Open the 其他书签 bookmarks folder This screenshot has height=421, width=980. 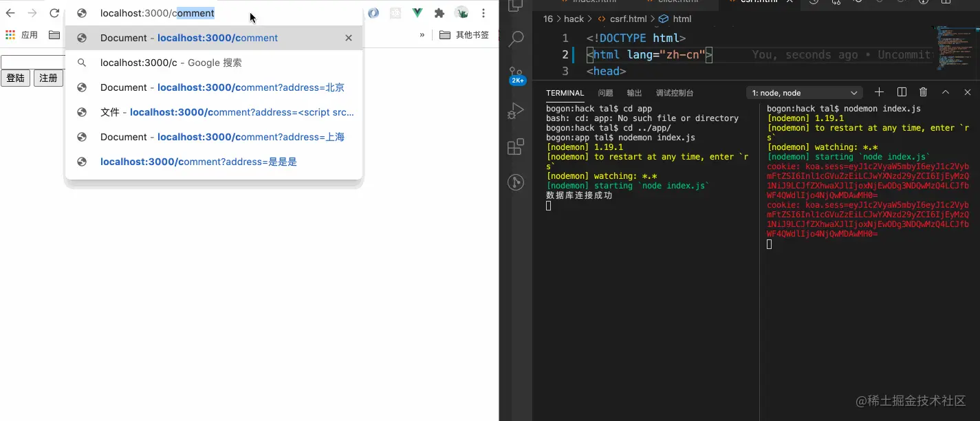(x=464, y=35)
